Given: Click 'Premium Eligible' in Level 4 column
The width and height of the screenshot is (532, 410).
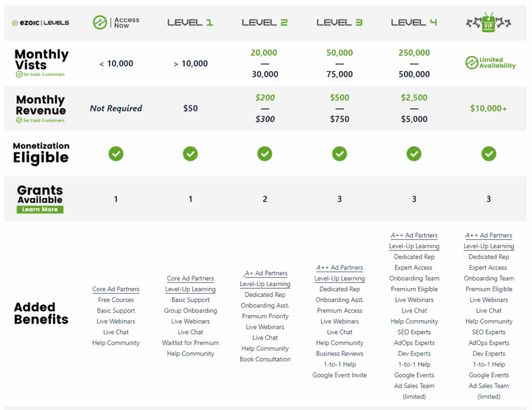Looking at the screenshot, I should point(414,290).
